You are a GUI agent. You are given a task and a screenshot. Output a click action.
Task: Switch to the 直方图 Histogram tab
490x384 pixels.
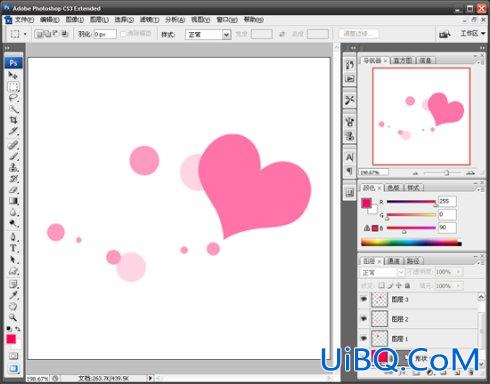[403, 60]
